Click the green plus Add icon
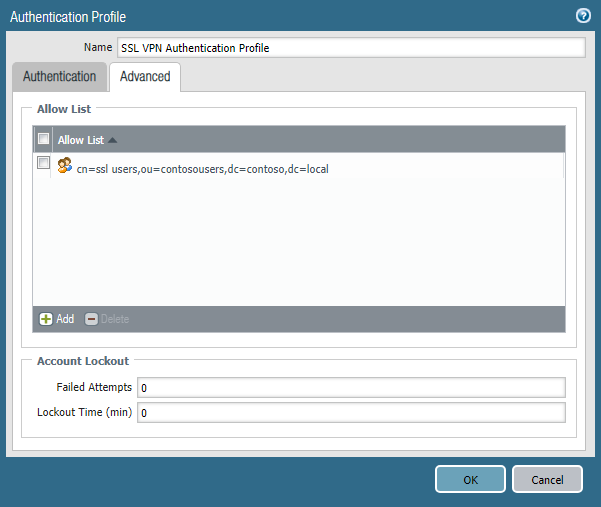Screen dimensions: 601x507 pos(46,319)
